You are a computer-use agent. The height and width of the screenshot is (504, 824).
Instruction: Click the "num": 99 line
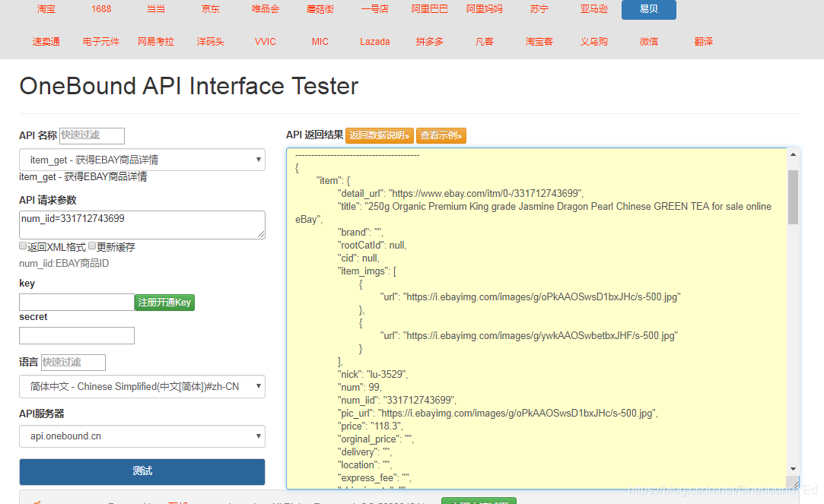click(359, 387)
